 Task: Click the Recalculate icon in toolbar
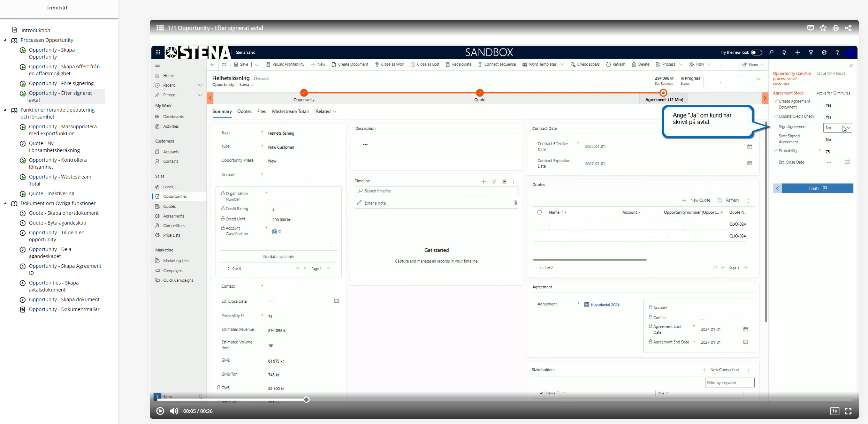point(448,65)
